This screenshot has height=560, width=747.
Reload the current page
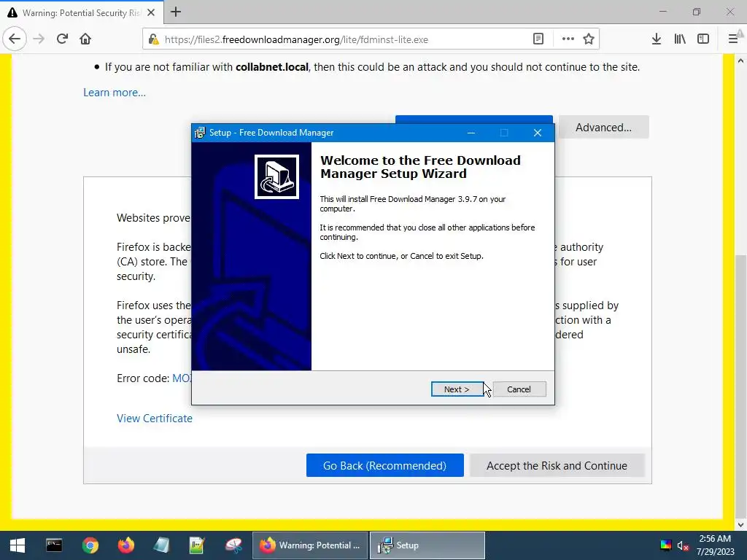62,39
